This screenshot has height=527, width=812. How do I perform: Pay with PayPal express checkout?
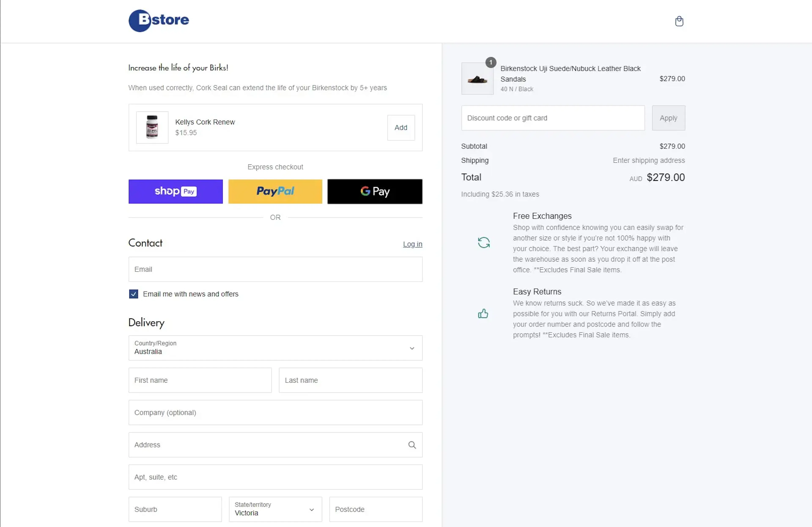pos(275,191)
